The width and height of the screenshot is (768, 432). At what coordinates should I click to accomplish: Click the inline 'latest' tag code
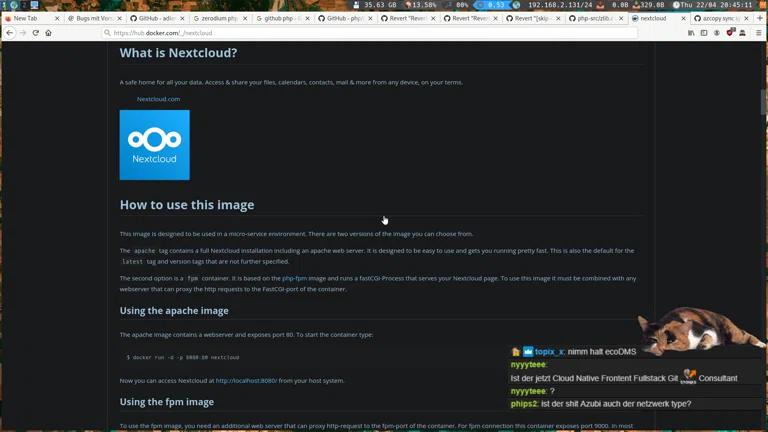pyautogui.click(x=132, y=262)
